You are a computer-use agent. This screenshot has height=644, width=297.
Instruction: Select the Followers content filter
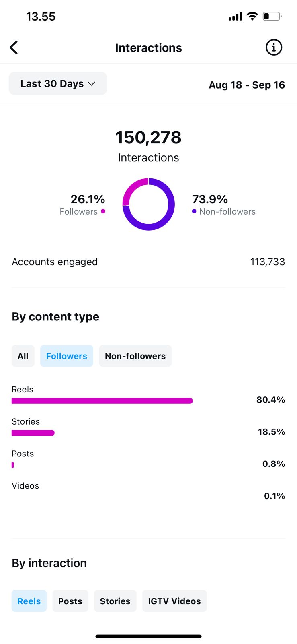67,356
